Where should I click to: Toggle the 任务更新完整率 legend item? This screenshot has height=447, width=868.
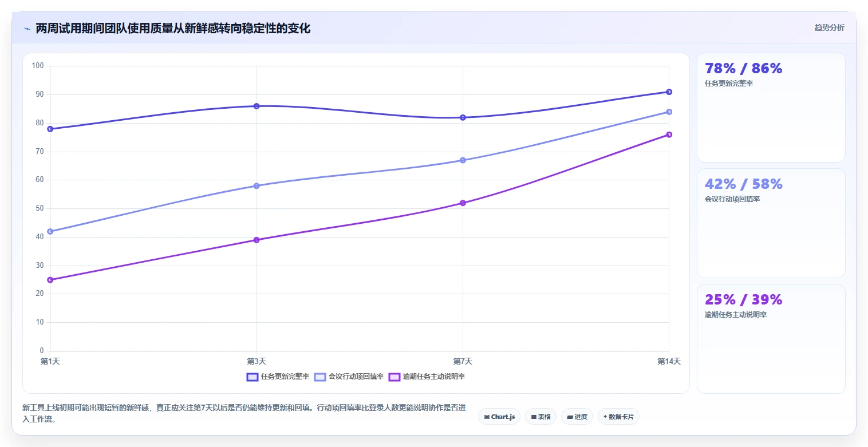(x=278, y=377)
